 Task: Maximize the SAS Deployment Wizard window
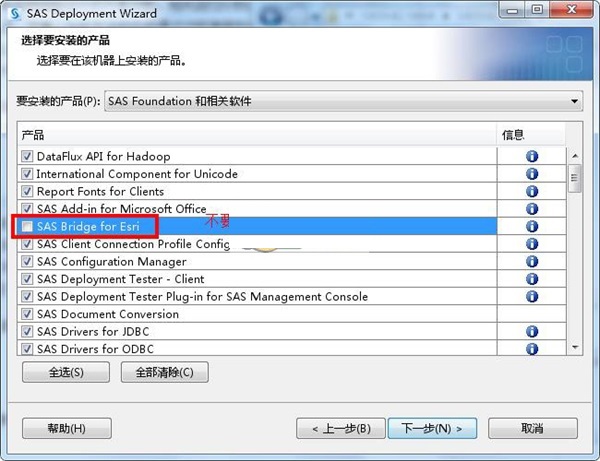click(537, 10)
